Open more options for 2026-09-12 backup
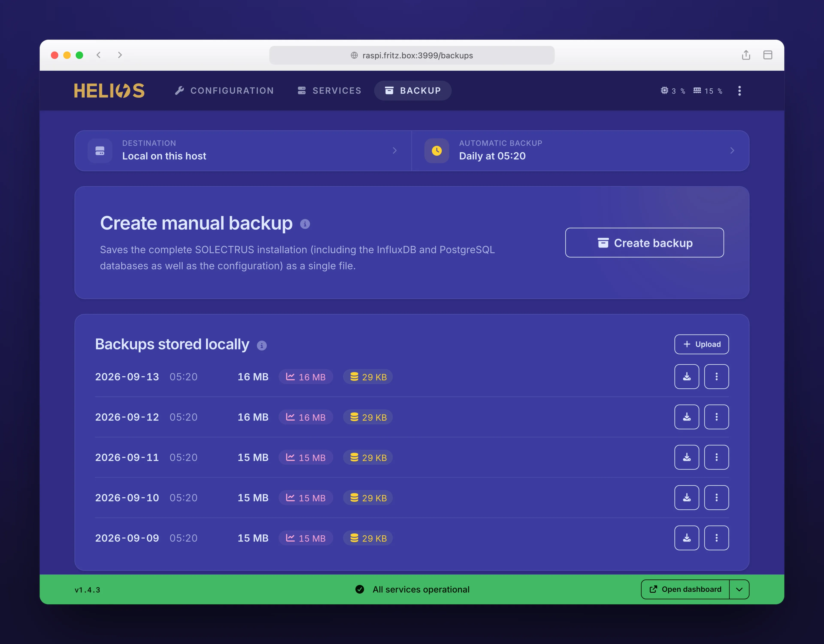Screen dimensions: 824x644 point(716,417)
